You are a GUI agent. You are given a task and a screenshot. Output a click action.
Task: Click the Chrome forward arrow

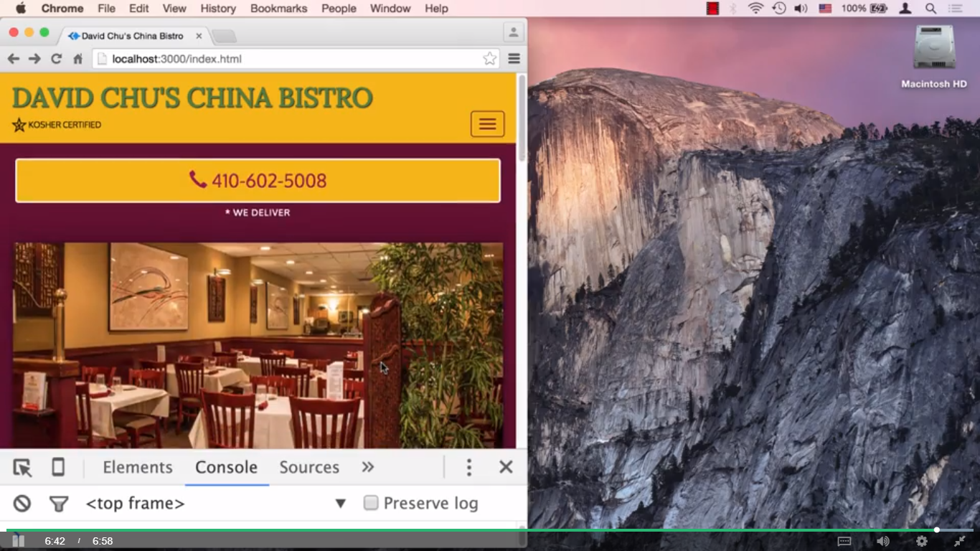[x=34, y=59]
